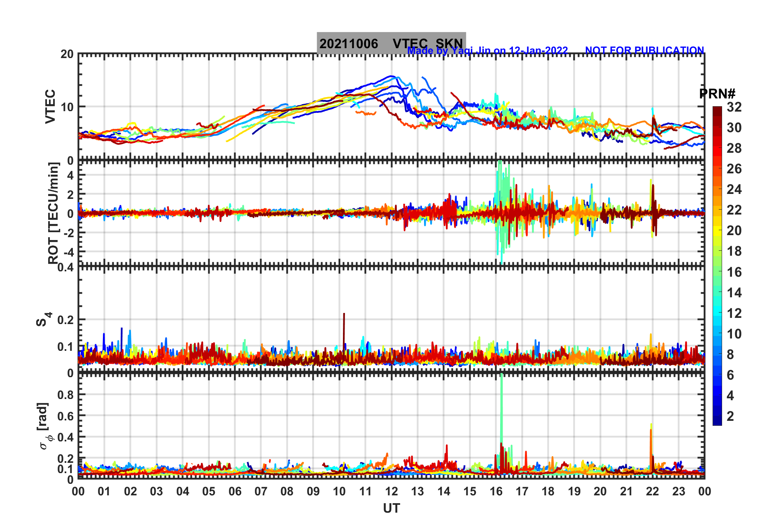Click x-axis hour label 13
783x532 pixels.
point(417,492)
